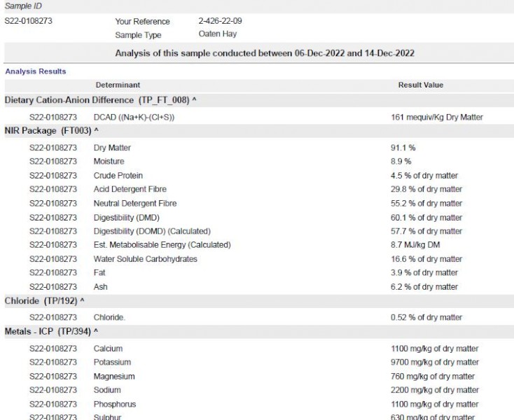
Task: Select the Est. Metabolisable Energy (Calculated) row
Action: pyautogui.click(x=162, y=245)
